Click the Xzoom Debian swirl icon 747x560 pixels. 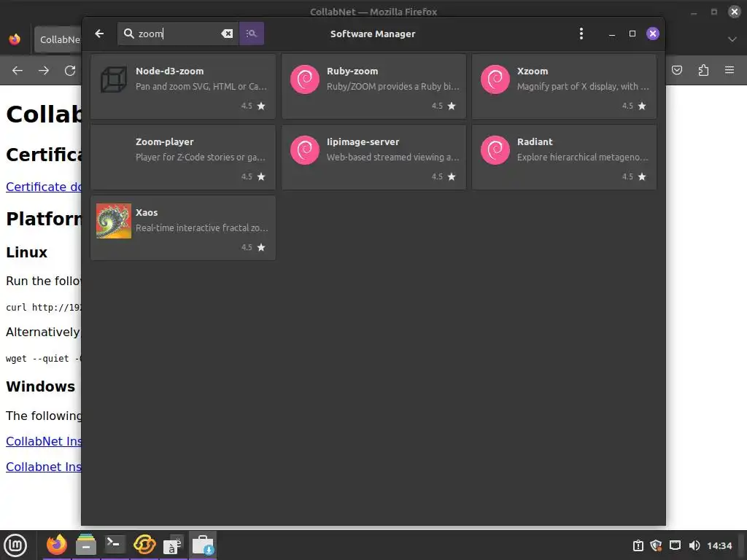click(x=495, y=79)
